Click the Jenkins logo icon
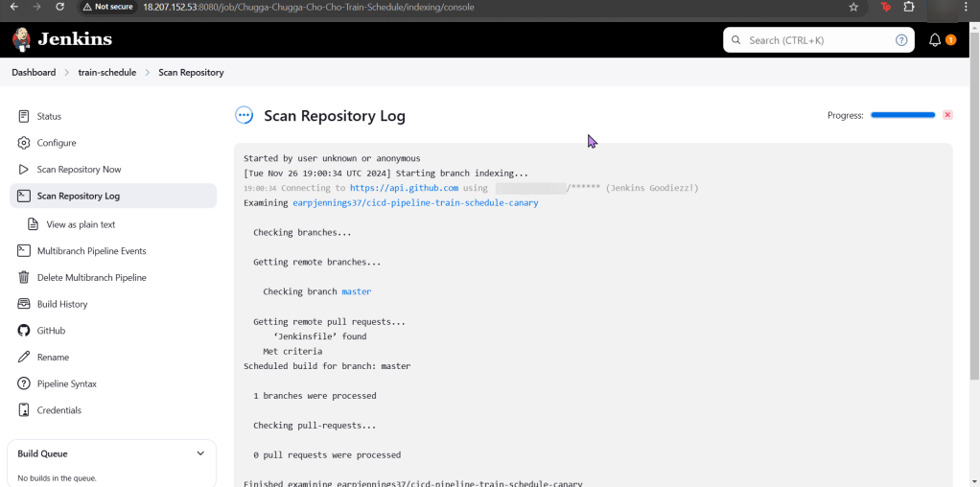The image size is (980, 487). [22, 39]
